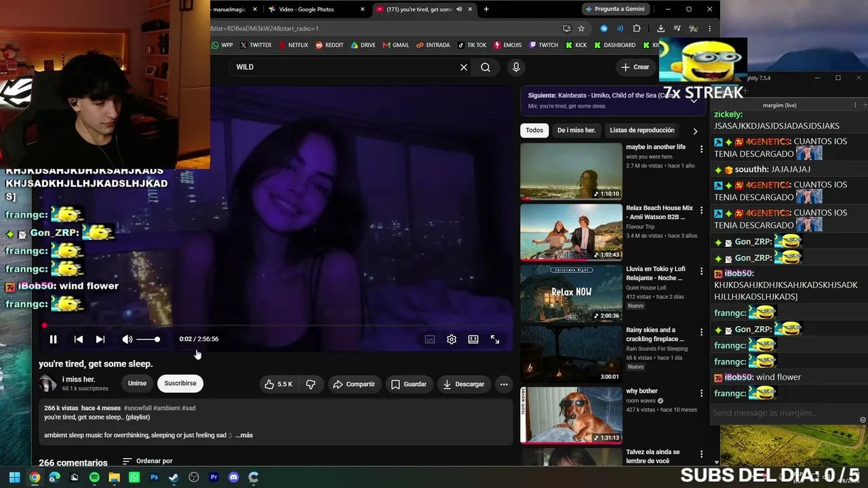Click the #snowfall hashtag
Viewport: 868px width, 488px height.
pos(138,408)
